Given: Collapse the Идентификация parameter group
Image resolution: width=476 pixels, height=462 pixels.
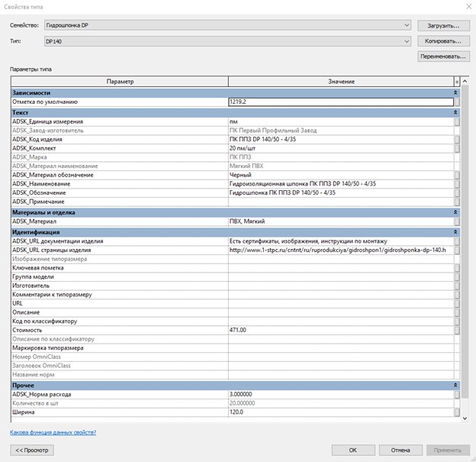Looking at the screenshot, I should coord(455,231).
